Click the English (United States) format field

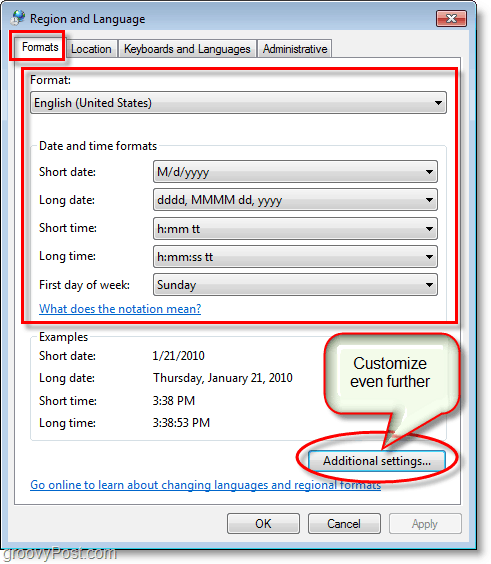pos(238,103)
